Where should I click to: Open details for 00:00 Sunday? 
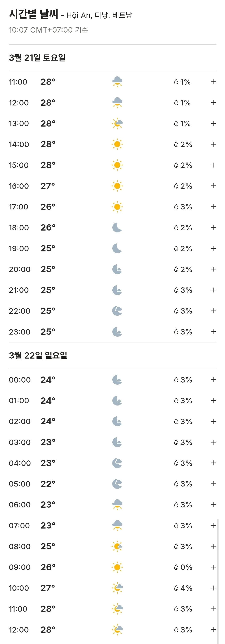click(213, 380)
